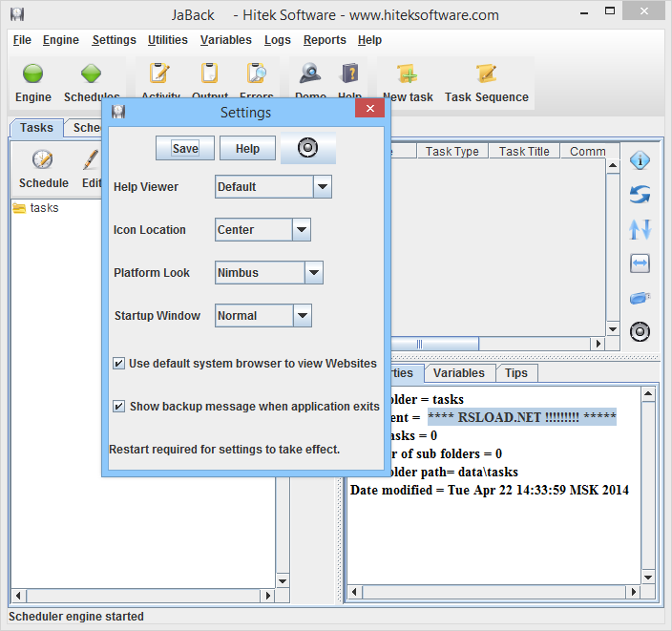The width and height of the screenshot is (672, 631).
Task: Click the round speaker icon next to Help button
Action: click(x=307, y=148)
